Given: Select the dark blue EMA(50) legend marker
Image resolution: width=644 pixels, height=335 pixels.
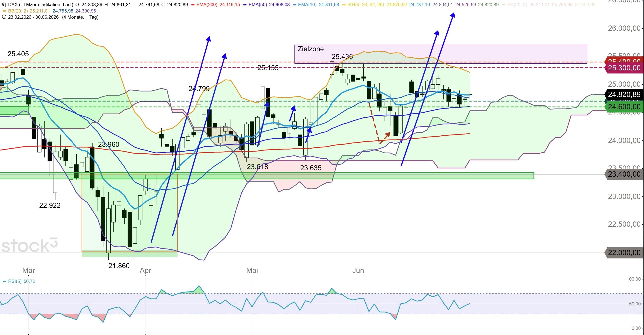Looking at the screenshot, I should click(245, 5).
